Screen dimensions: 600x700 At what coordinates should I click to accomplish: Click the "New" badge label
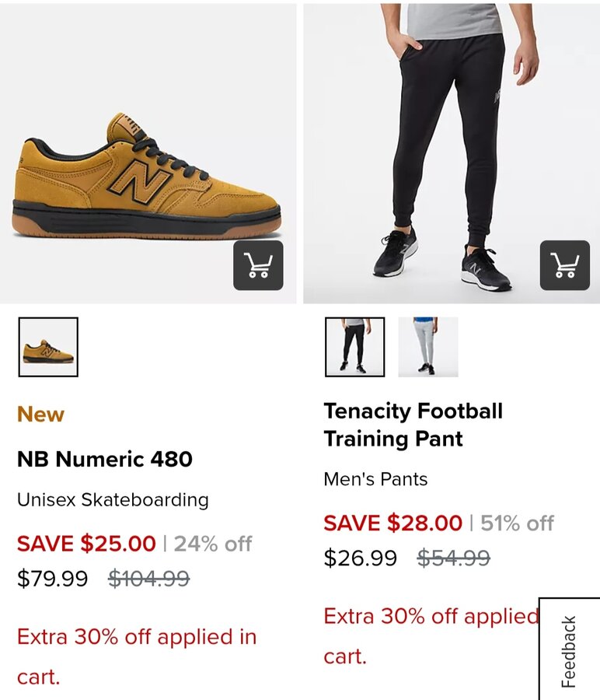click(x=40, y=415)
